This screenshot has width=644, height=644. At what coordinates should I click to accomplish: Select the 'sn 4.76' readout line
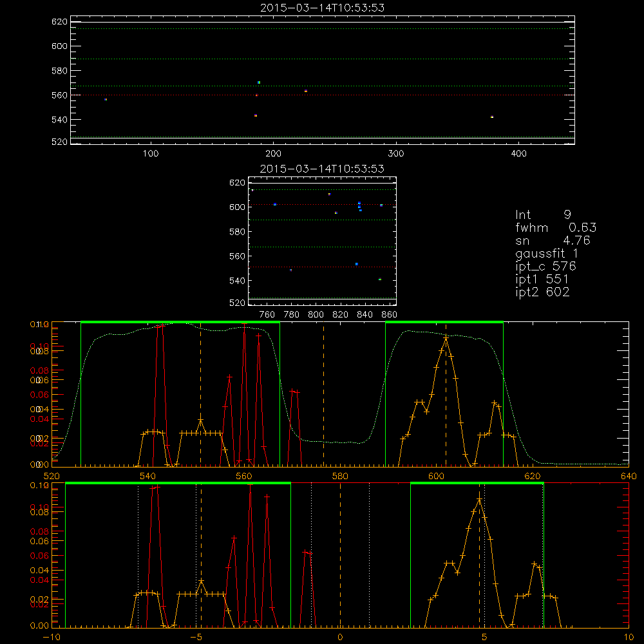[x=553, y=240]
